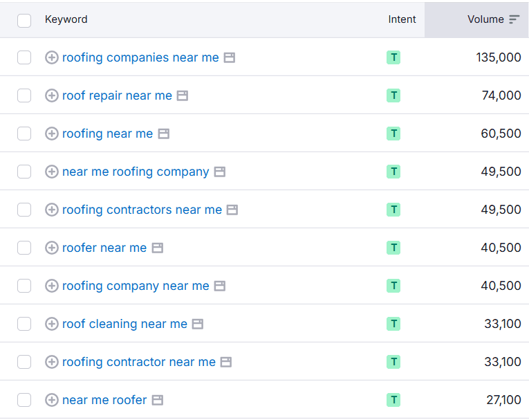This screenshot has width=529, height=420.
Task: Open SERP view icon for roofing contractor near me
Action: coord(225,363)
